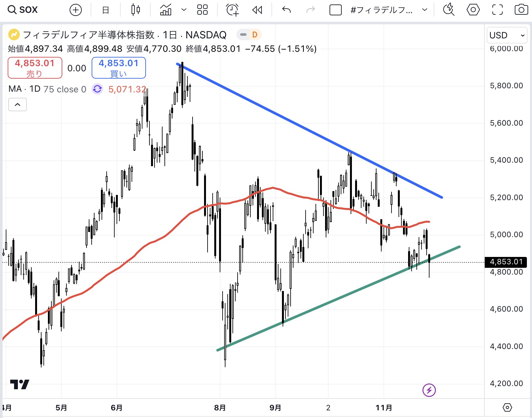Screen dimensions: 532x418
Task: Collapse the indicator legend with up chevron
Action: 18,104
